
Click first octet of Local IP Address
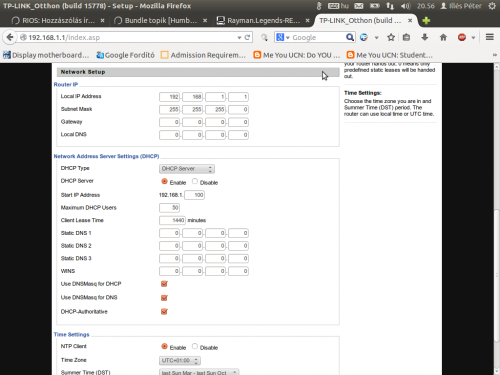coord(169,97)
